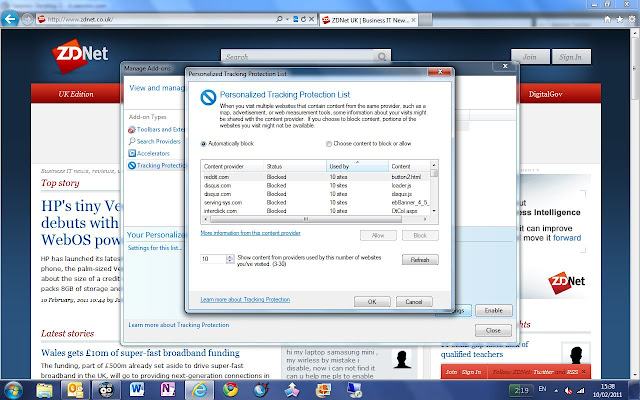
Task: Click Learn more link in Manage Add-ons
Action: pos(179,325)
